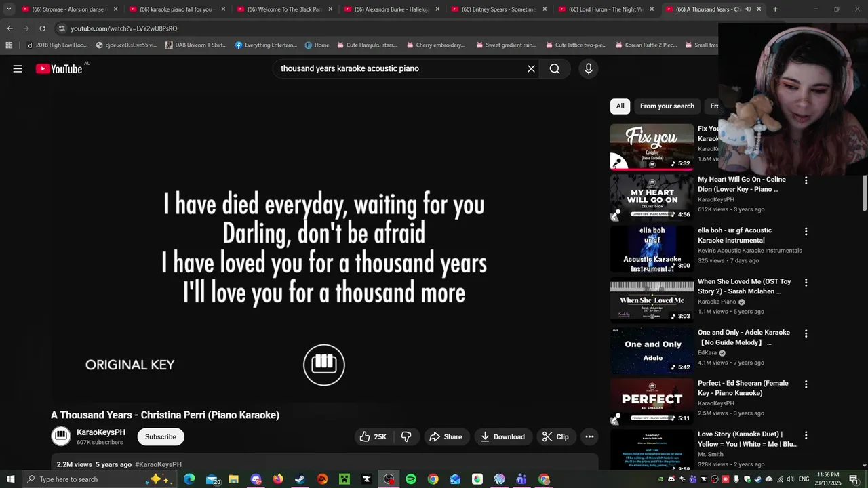
Task: Click the taskbar search box
Action: pyautogui.click(x=100, y=479)
